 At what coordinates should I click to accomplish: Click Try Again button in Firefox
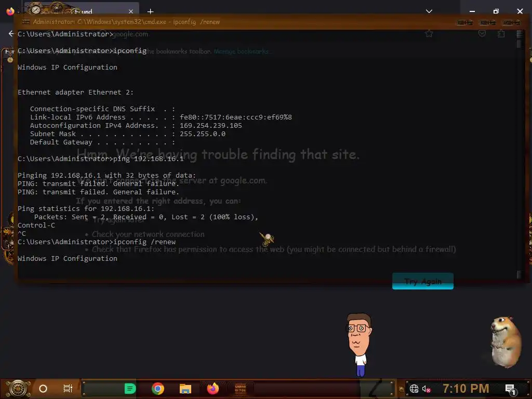(423, 281)
